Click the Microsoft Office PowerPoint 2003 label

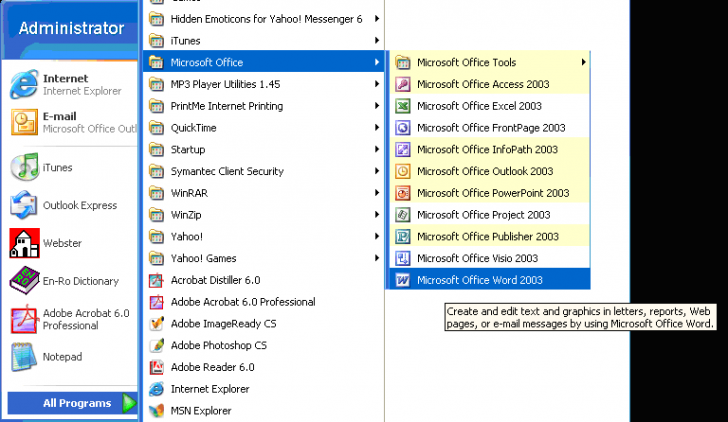click(493, 193)
